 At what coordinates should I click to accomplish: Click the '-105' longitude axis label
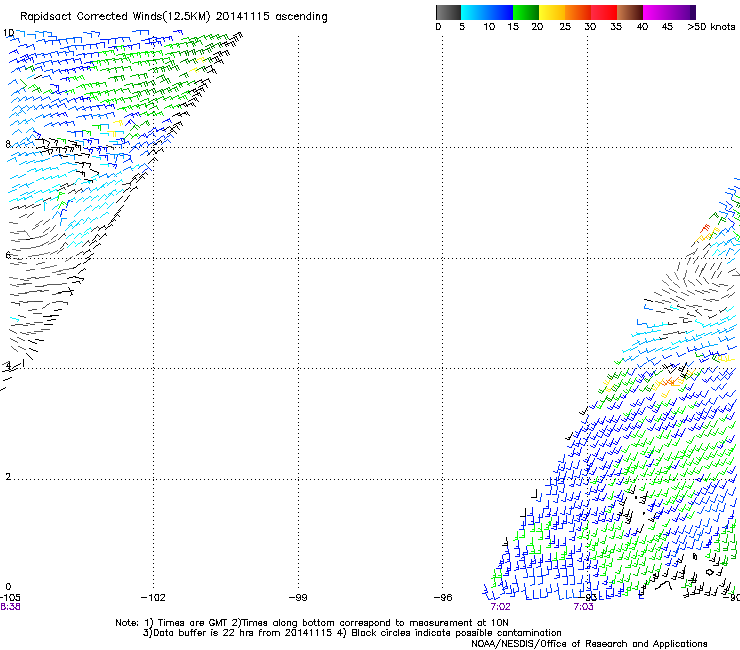pyautogui.click(x=10, y=598)
